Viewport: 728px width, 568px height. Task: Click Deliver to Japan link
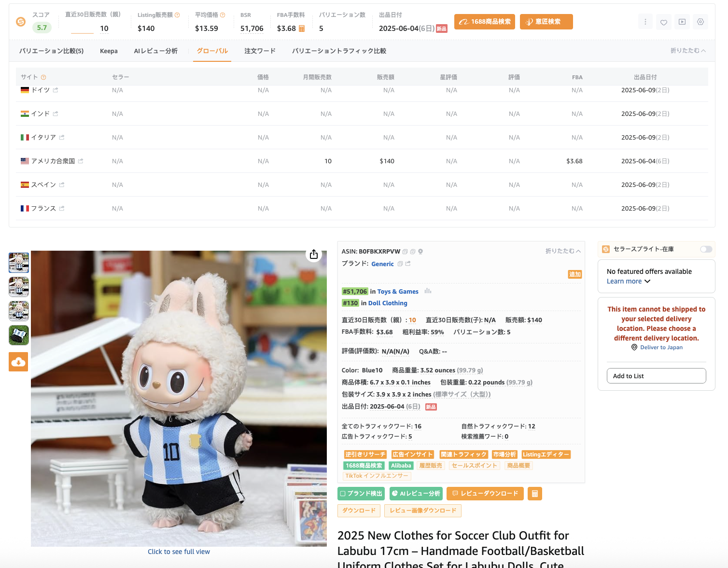[661, 347]
